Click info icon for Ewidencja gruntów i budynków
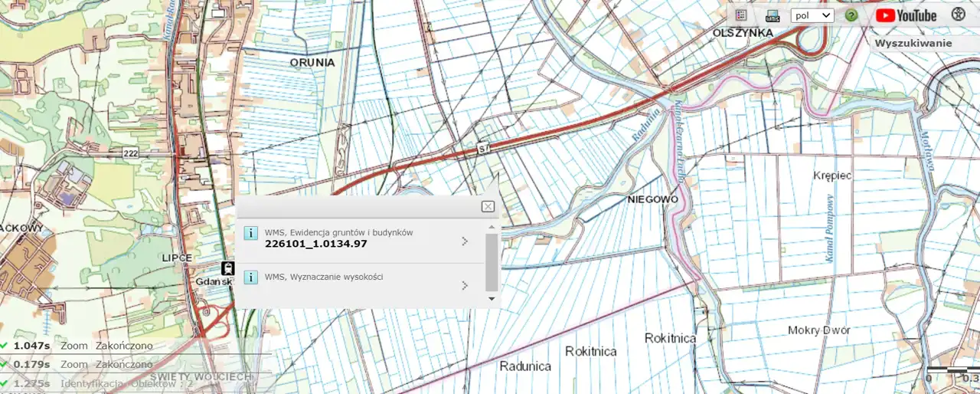Viewport: 980px width, 394px height. [250, 234]
